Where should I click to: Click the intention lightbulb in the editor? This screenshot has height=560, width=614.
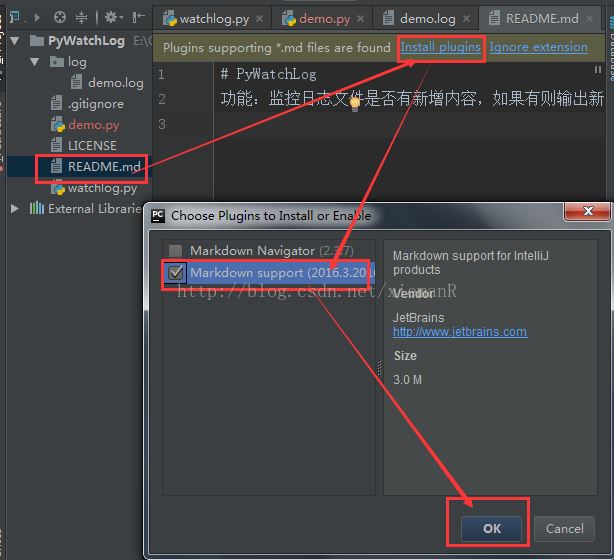[354, 102]
